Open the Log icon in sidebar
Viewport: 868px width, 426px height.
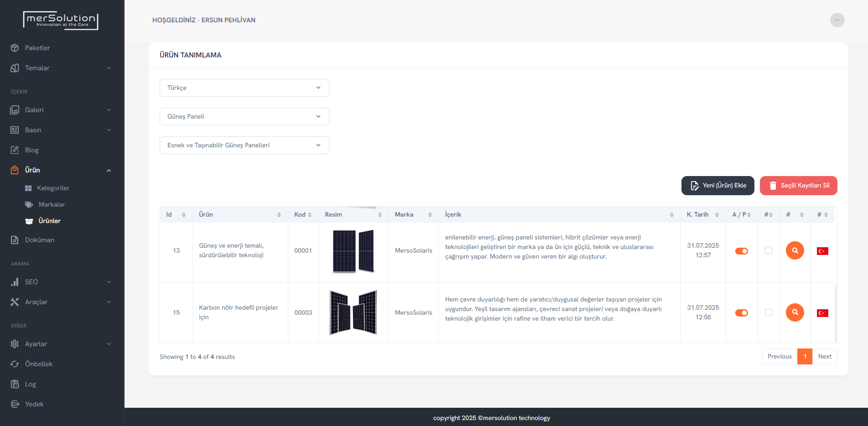15,384
